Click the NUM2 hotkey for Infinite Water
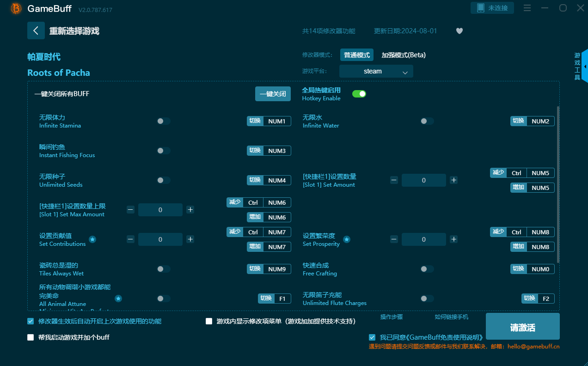Screen dimensions: 588x366 pyautogui.click(x=540, y=121)
